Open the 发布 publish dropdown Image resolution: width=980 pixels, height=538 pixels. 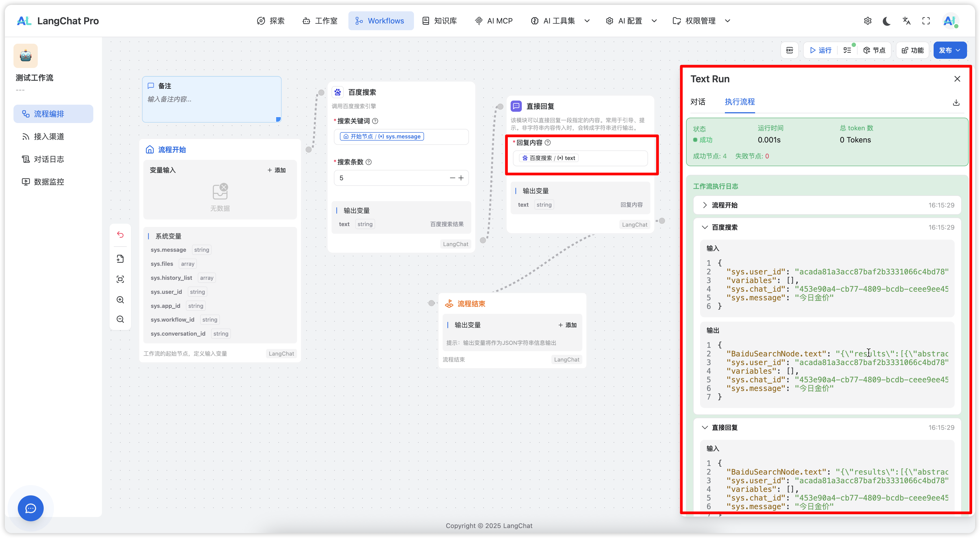pos(950,50)
